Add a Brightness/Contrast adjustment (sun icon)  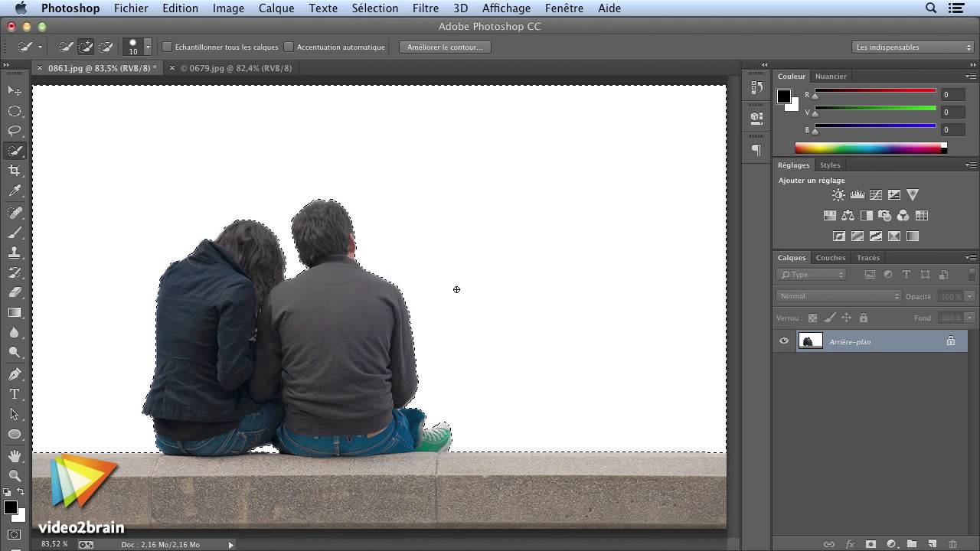click(838, 195)
